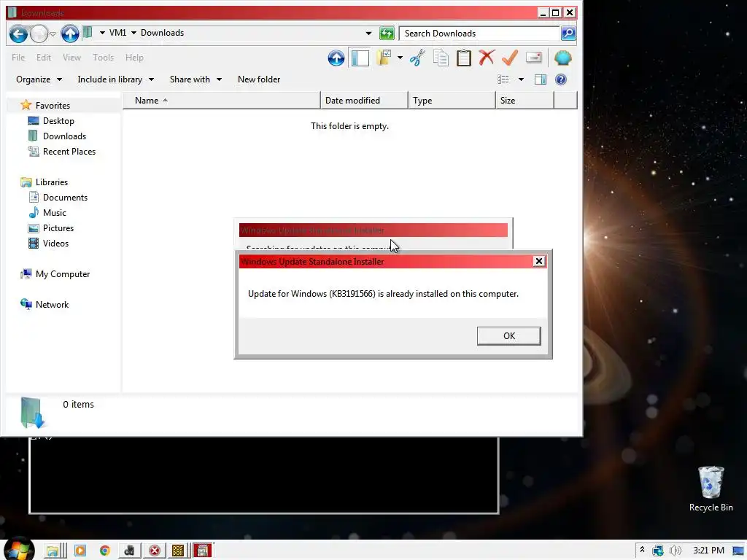Click the email envelope toolbar icon
Viewport: 747px width, 560px height.
pos(533,58)
